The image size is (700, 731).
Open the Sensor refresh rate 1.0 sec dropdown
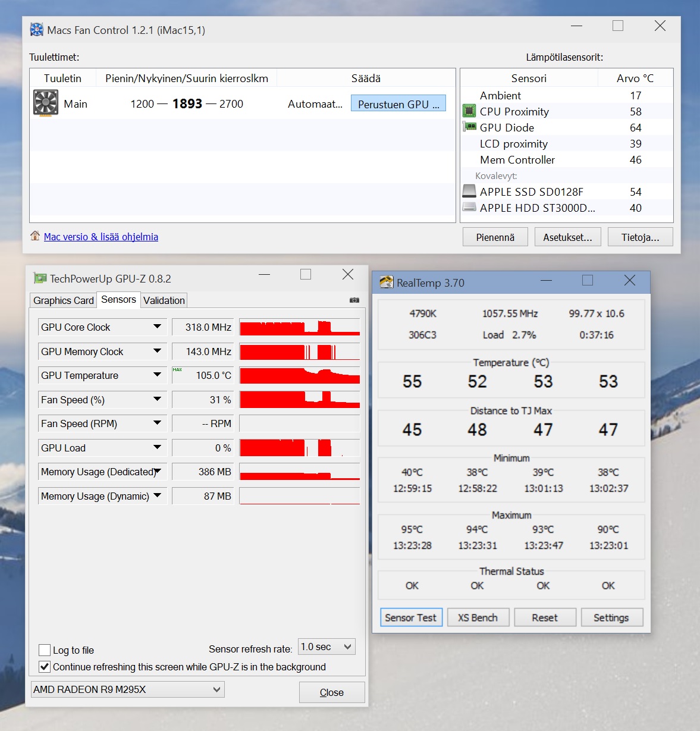(x=327, y=647)
